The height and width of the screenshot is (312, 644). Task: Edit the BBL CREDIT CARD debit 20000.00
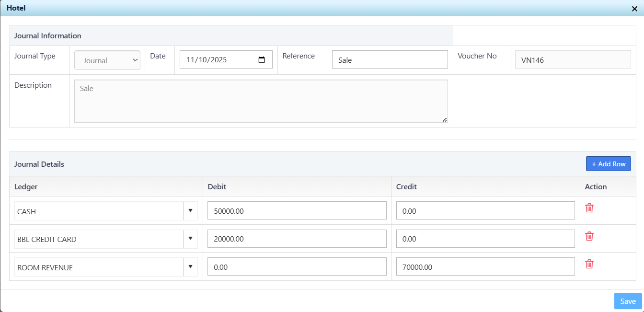(297, 239)
